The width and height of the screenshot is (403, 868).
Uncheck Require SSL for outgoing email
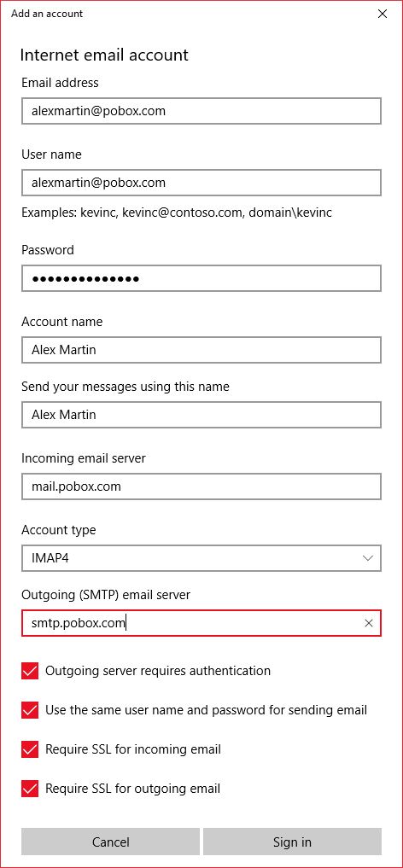pos(30,789)
